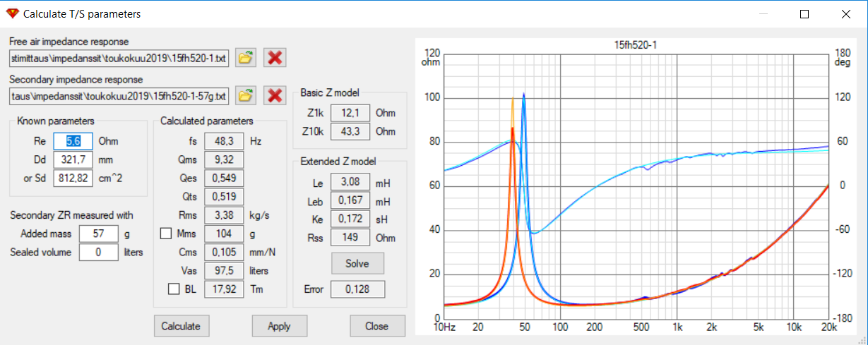Click the Apply button
Viewport: 868px width, 345px height.
pos(279,326)
